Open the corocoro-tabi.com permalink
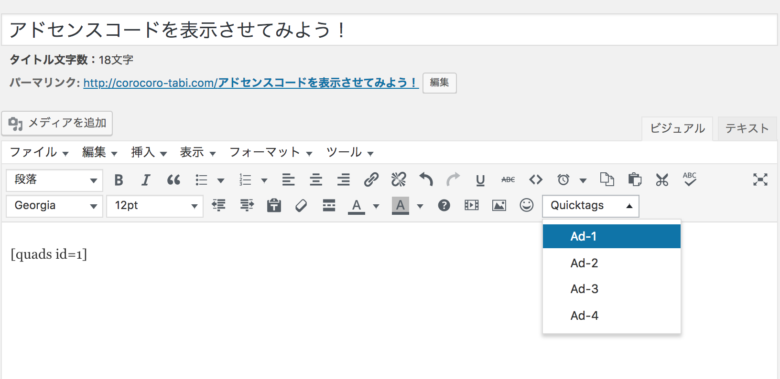 (x=251, y=83)
